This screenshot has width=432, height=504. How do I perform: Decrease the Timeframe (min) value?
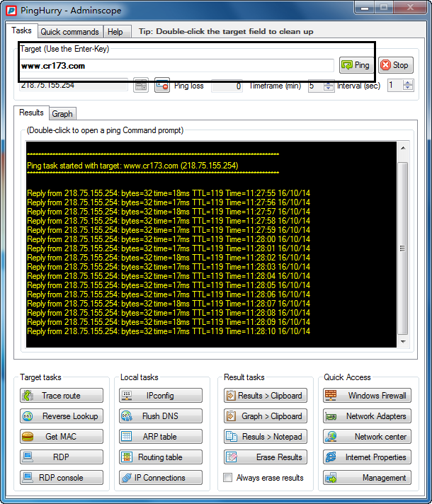pos(329,88)
